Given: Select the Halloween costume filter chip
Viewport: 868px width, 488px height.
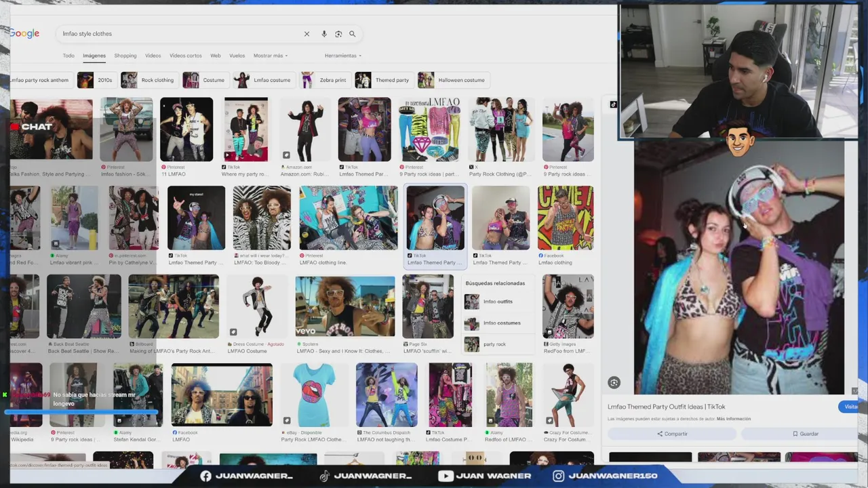Looking at the screenshot, I should pyautogui.click(x=452, y=80).
